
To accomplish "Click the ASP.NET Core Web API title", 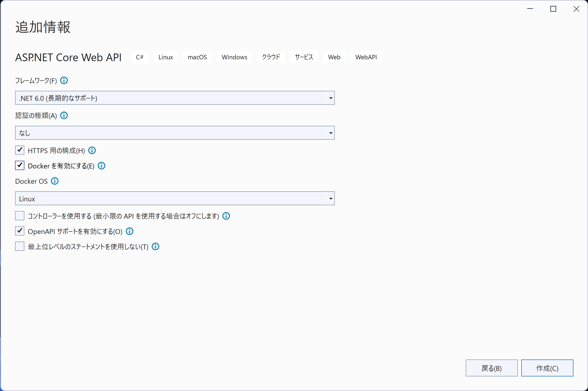I will [x=68, y=57].
